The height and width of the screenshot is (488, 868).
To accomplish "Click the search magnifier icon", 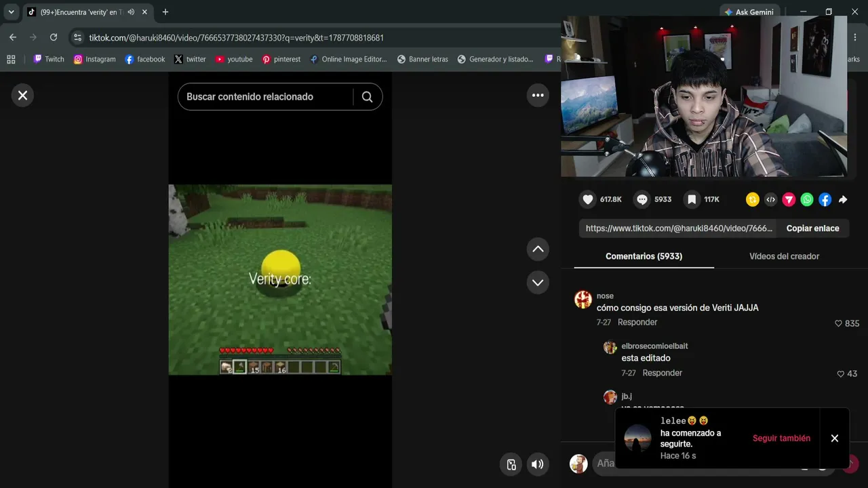I will click(x=367, y=97).
